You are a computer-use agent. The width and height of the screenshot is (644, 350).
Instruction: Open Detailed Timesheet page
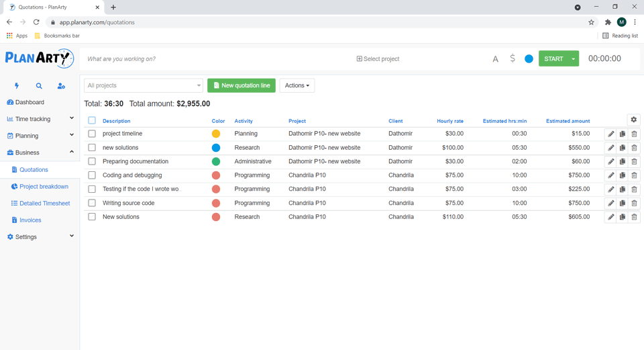click(40, 203)
